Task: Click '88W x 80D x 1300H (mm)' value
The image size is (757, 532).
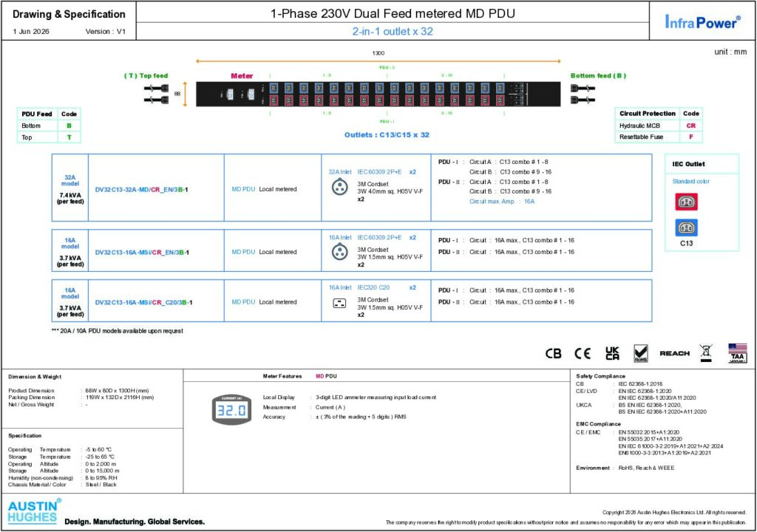Action: (118, 391)
